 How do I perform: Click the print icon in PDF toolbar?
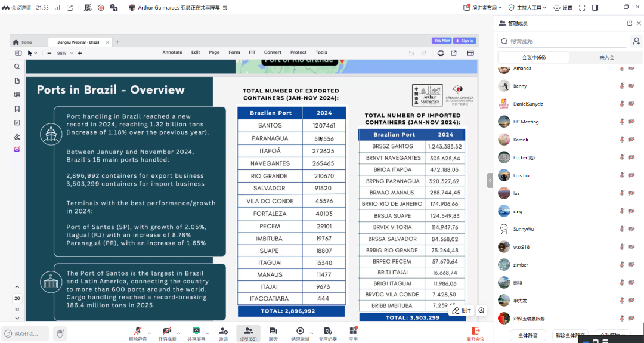[x=441, y=53]
